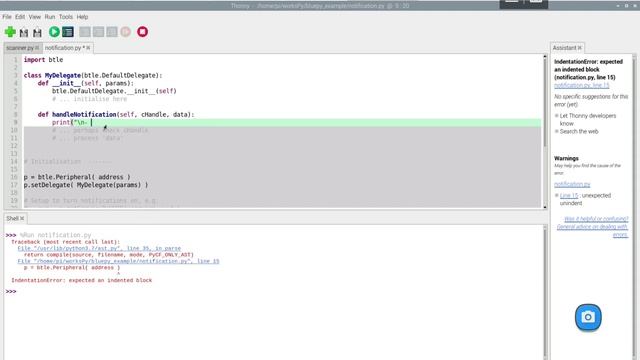Open 'General advice on dealing with errors' link
The width and height of the screenshot is (640, 360).
tap(593, 230)
